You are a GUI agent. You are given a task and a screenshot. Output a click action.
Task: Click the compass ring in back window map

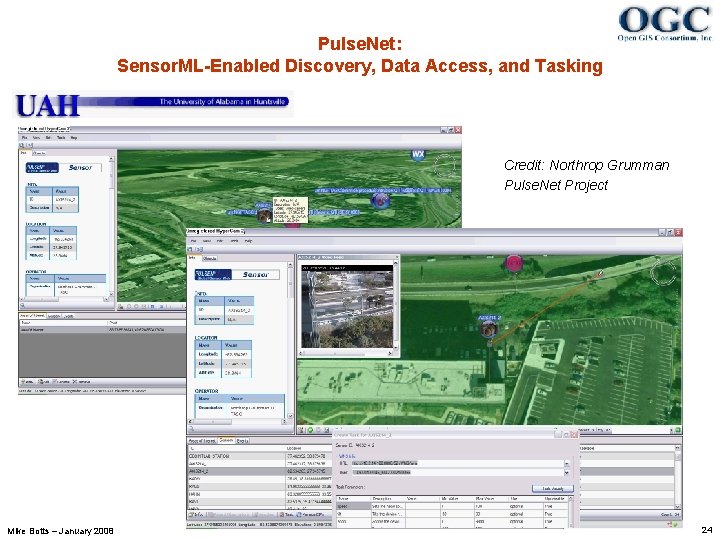click(444, 166)
